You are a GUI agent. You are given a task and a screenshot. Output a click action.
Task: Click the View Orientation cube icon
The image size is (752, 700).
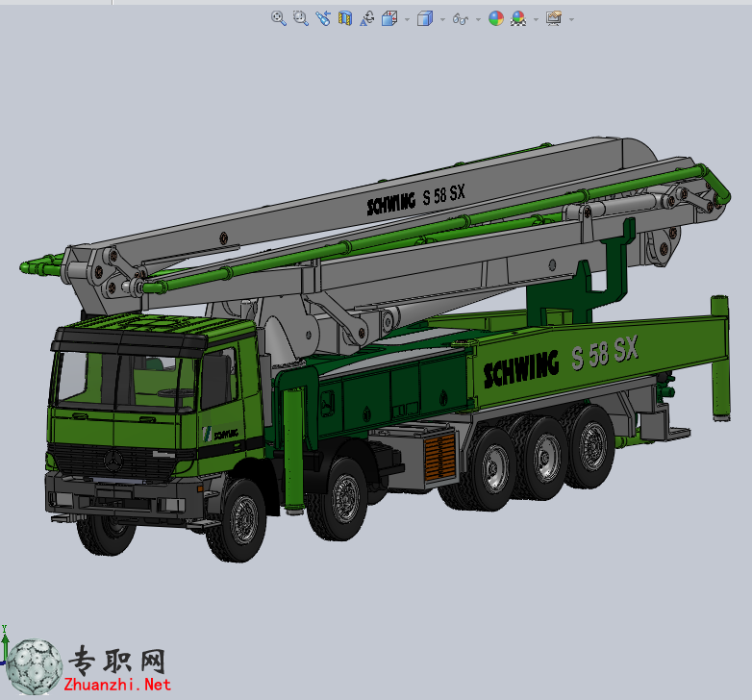[389, 18]
